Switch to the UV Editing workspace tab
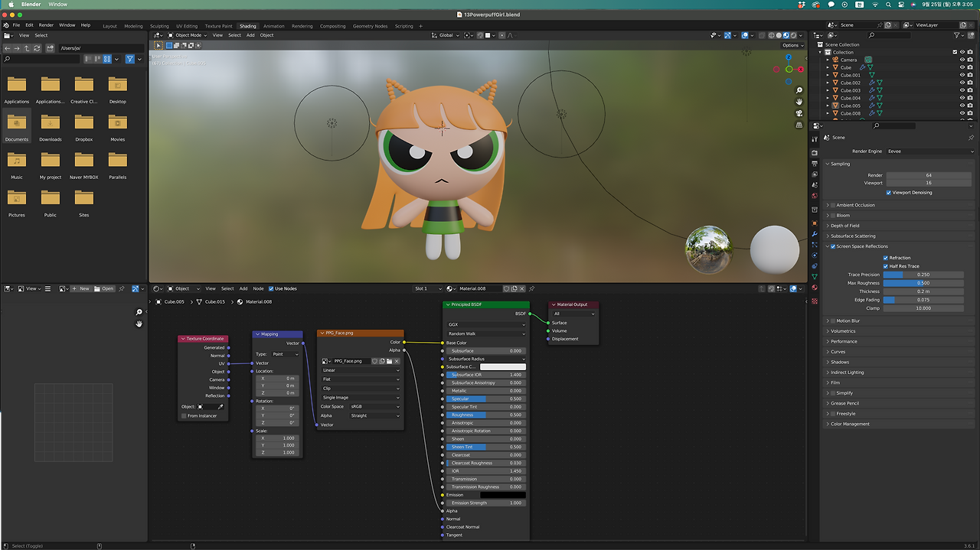The width and height of the screenshot is (980, 550). coord(186,26)
